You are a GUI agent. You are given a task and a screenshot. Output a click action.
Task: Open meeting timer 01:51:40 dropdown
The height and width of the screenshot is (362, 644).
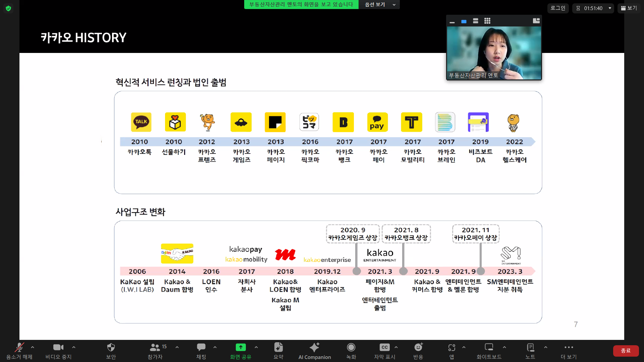(x=593, y=8)
